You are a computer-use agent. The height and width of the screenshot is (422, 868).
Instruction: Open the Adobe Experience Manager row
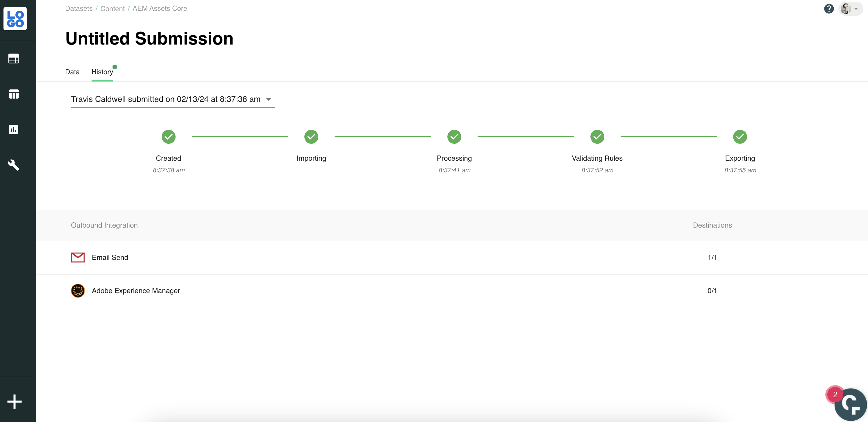click(x=452, y=291)
